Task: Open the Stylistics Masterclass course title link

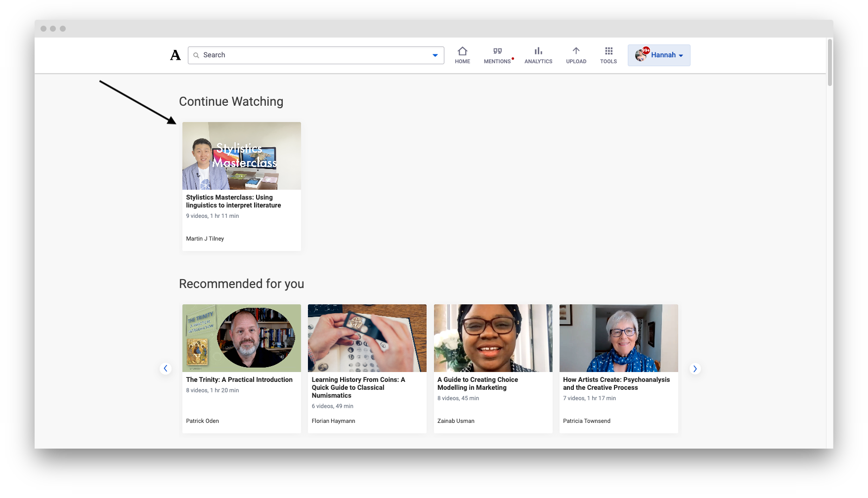Action: coord(233,201)
